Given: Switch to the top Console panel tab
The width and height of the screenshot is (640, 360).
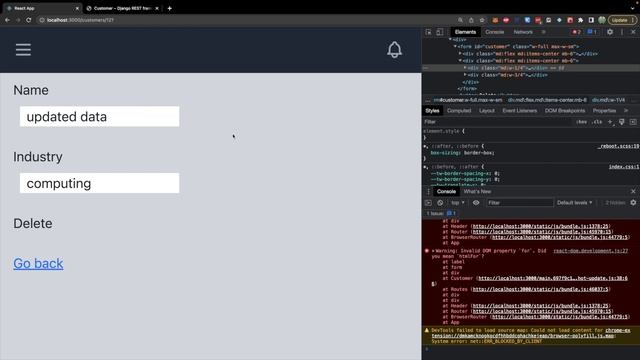Looking at the screenshot, I should 495,32.
